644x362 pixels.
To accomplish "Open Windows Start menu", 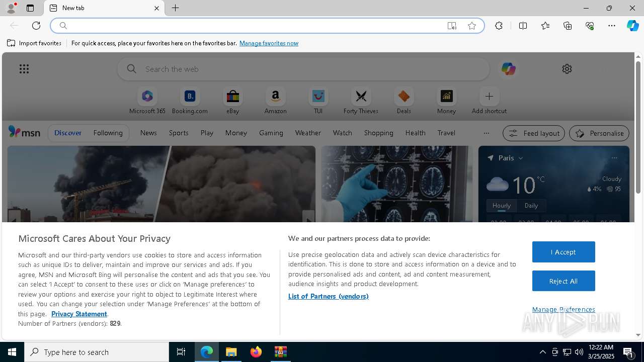I will point(12,352).
